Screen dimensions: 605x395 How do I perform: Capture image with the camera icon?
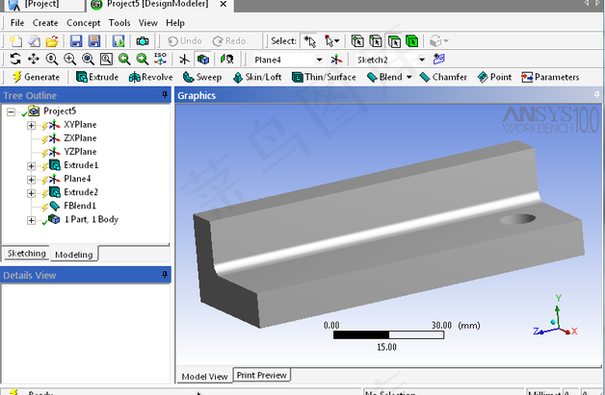(142, 41)
